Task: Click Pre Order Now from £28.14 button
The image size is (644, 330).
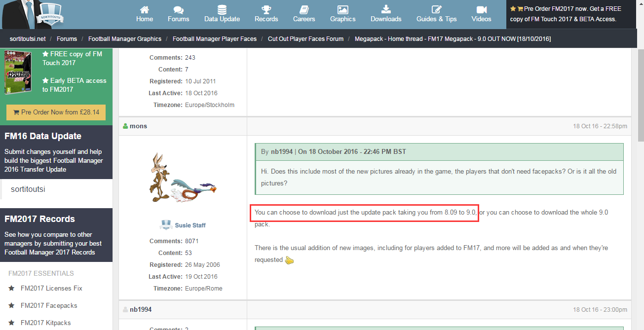Action: coord(56,112)
